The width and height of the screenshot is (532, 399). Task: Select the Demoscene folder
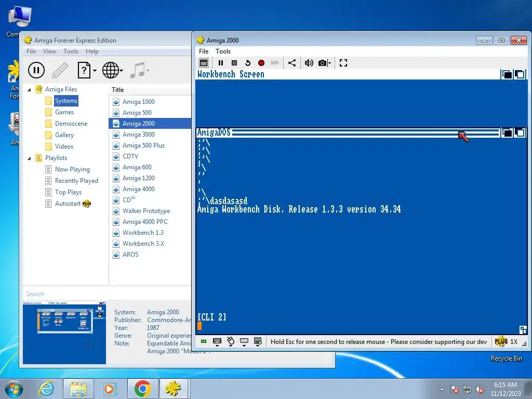71,124
